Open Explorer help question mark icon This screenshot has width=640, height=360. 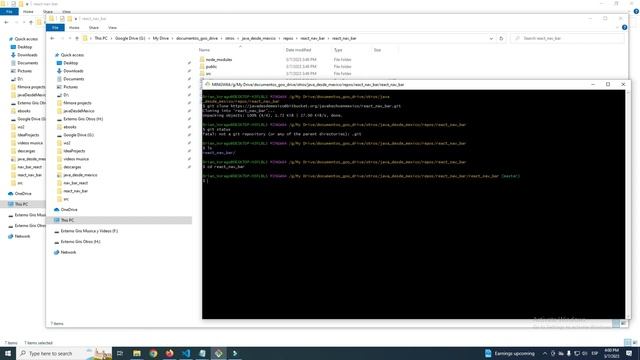pyautogui.click(x=624, y=27)
